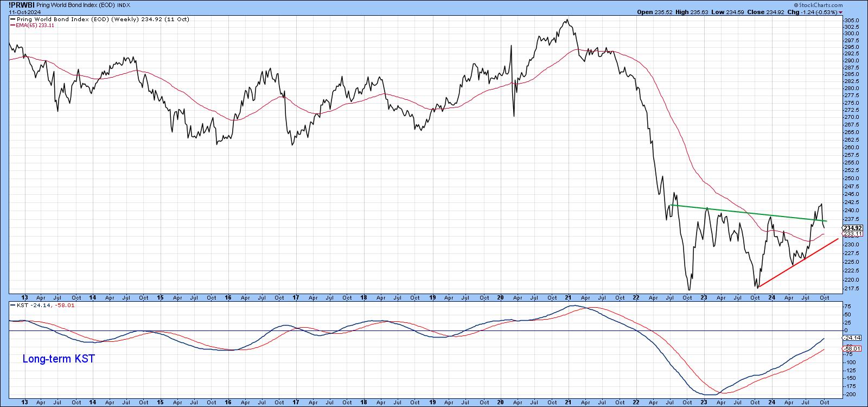Click the 260.0 label on the price axis
The image size is (868, 407).
pyautogui.click(x=853, y=147)
